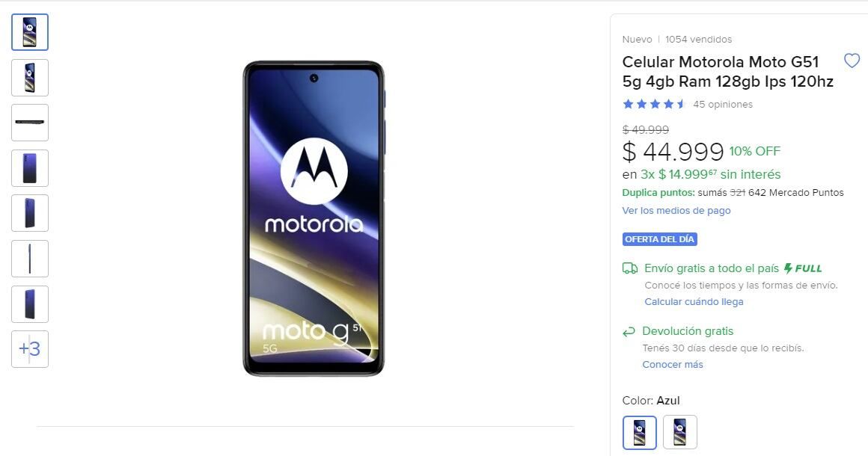Select the second Azul color swatch
The height and width of the screenshot is (456, 868).
[680, 432]
